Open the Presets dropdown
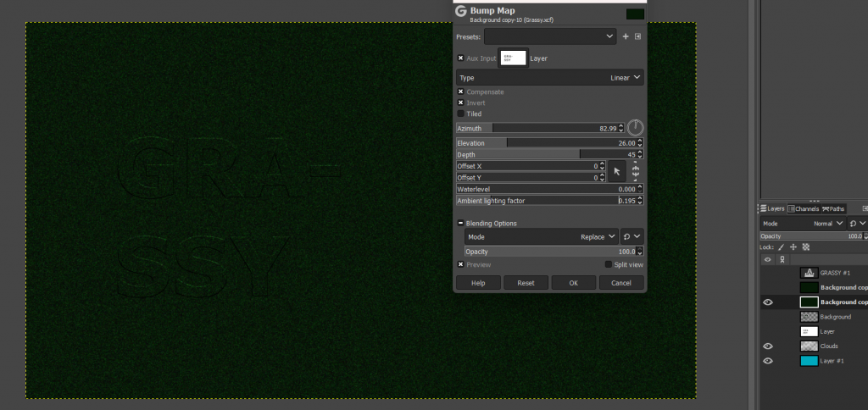The image size is (868, 410). 550,36
